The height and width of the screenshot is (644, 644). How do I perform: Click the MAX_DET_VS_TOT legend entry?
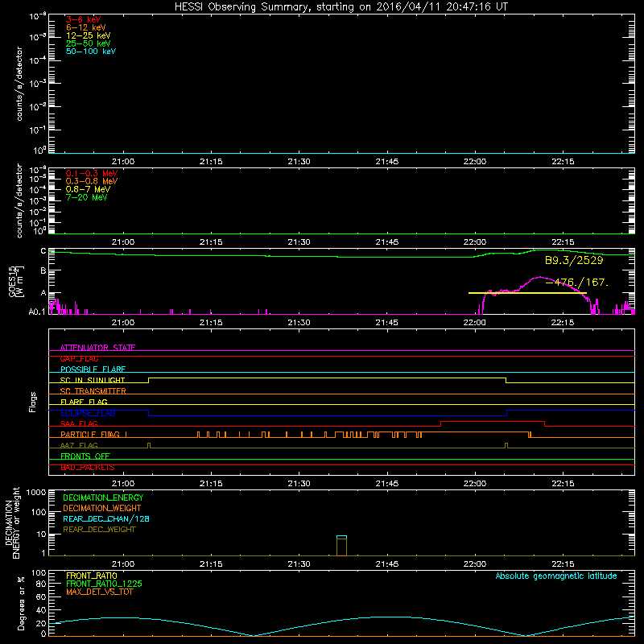coord(100,592)
